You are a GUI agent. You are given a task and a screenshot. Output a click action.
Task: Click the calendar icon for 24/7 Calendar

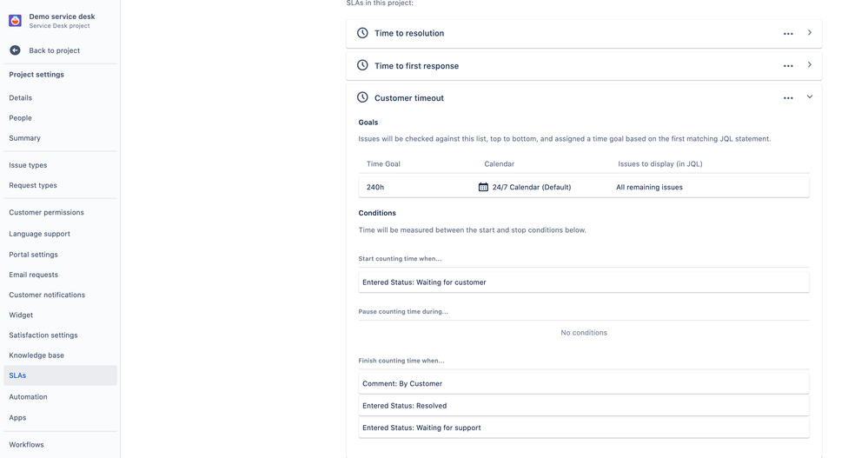click(x=483, y=187)
